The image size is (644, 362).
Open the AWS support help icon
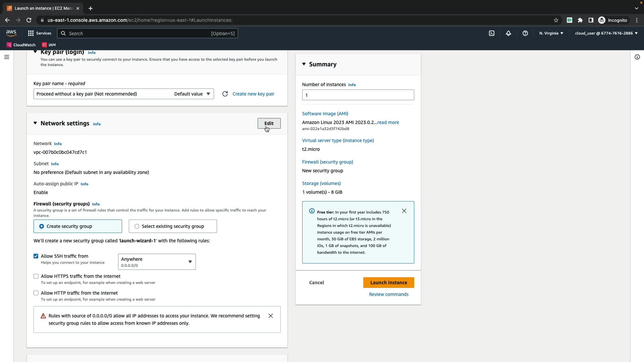(x=525, y=33)
